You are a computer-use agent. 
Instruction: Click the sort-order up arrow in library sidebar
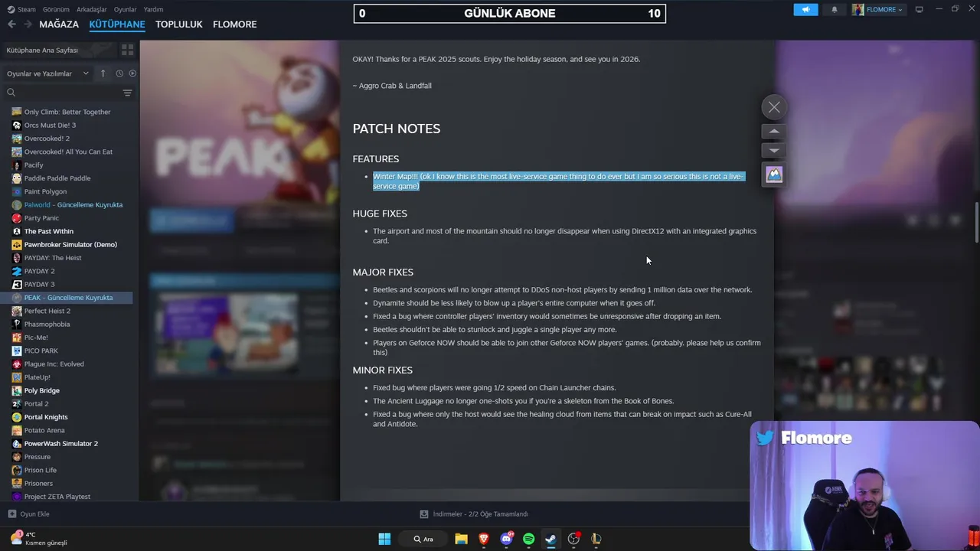coord(103,73)
